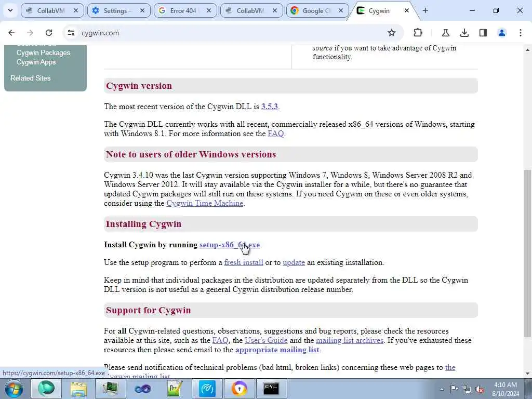This screenshot has height=399, width=532.
Task: Click the older Windows versions note heading
Action: pyautogui.click(x=191, y=154)
